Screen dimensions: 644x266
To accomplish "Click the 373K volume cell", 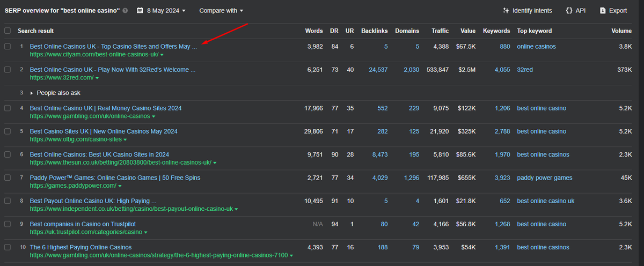I will pyautogui.click(x=624, y=70).
